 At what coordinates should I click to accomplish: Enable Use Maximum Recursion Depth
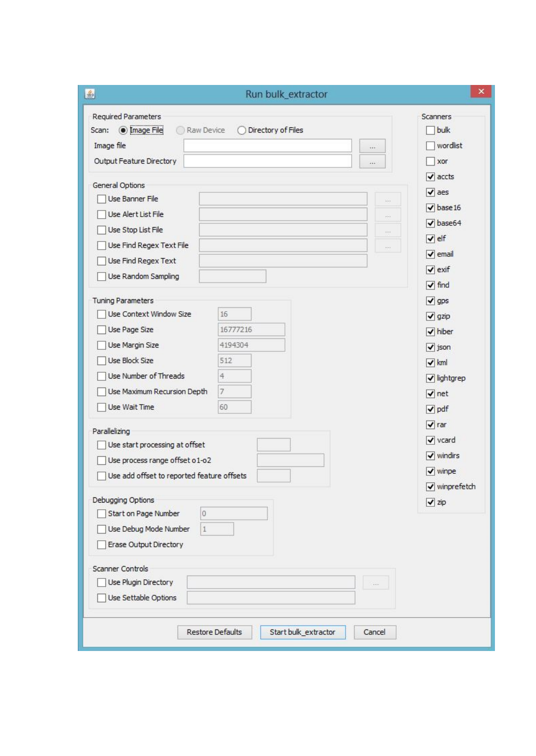pos(101,392)
